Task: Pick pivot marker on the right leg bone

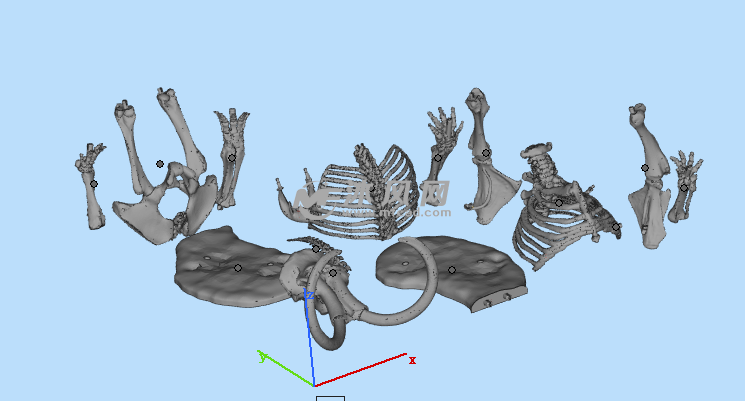Action: point(645,168)
